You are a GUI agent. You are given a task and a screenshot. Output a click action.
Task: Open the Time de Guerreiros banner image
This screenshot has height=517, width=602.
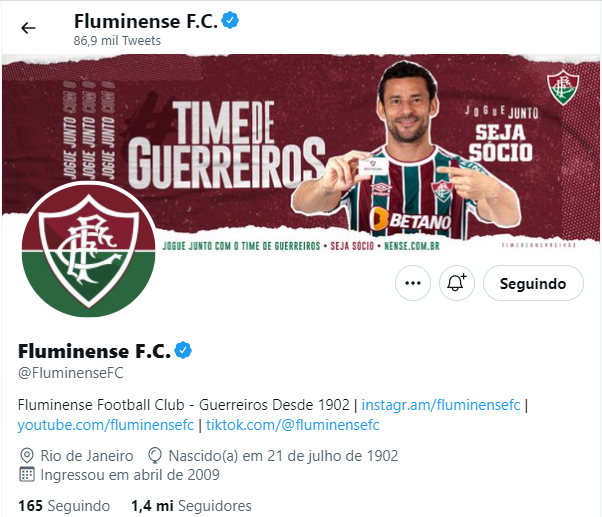click(301, 151)
